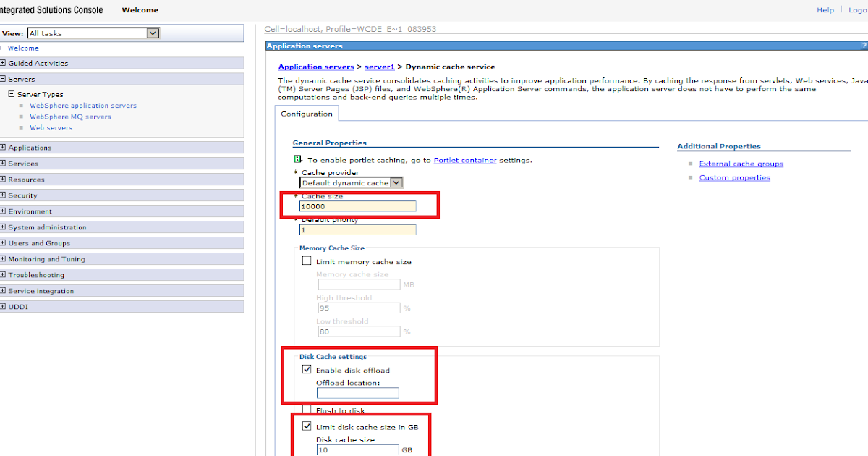868x456 pixels.
Task: Open External cache groups
Action: pyautogui.click(x=741, y=163)
